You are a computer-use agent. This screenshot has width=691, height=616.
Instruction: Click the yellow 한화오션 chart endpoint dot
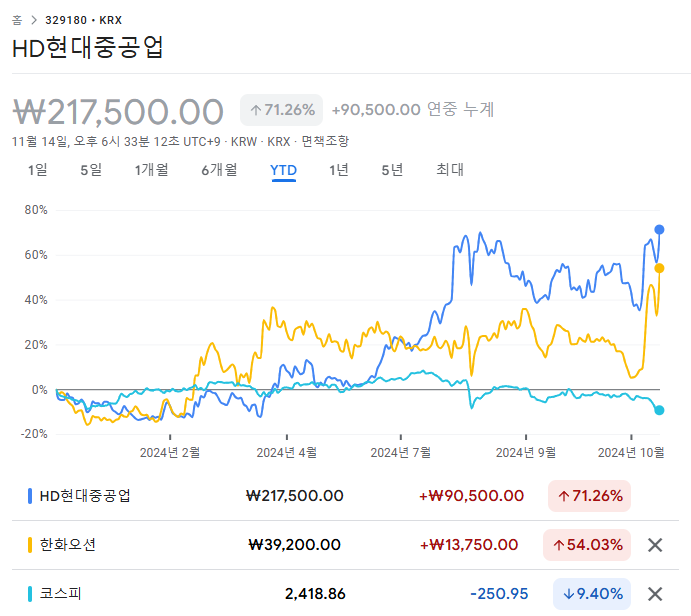659,268
